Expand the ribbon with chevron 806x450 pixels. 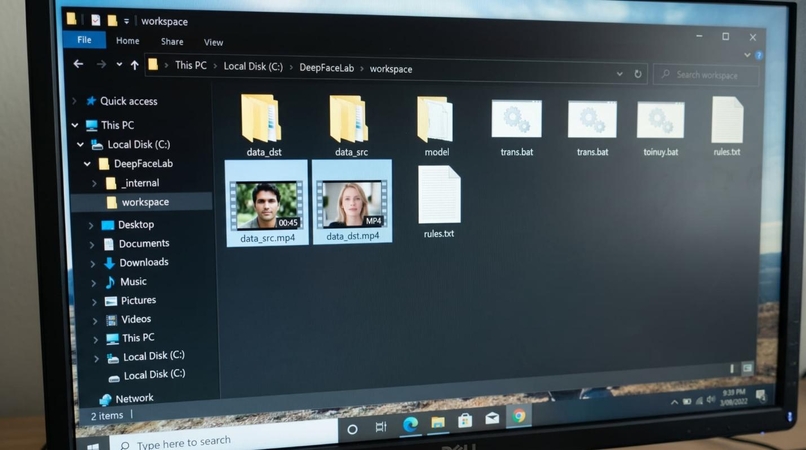(747, 55)
